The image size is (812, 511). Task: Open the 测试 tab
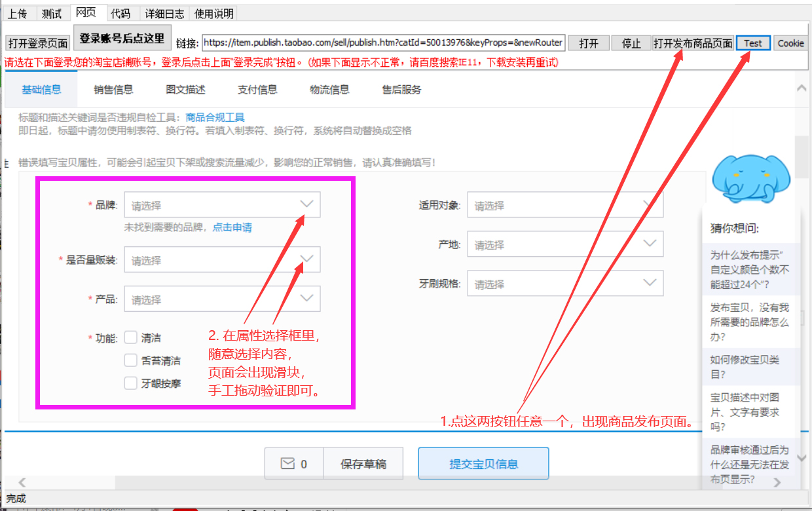pos(51,14)
